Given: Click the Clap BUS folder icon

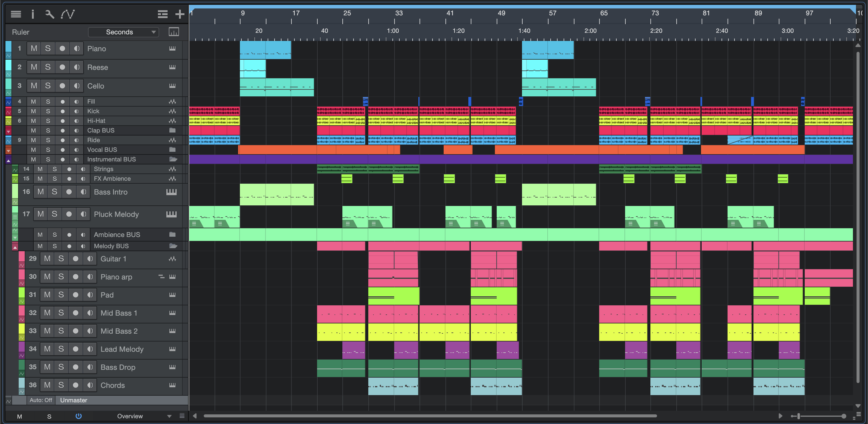Looking at the screenshot, I should (x=172, y=130).
